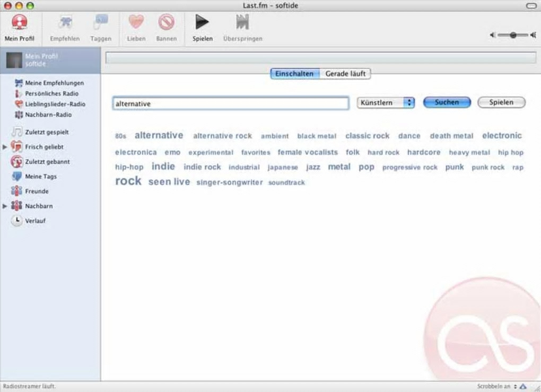The height and width of the screenshot is (392, 541).
Task: Click the Lieben heart icon
Action: pos(136,22)
